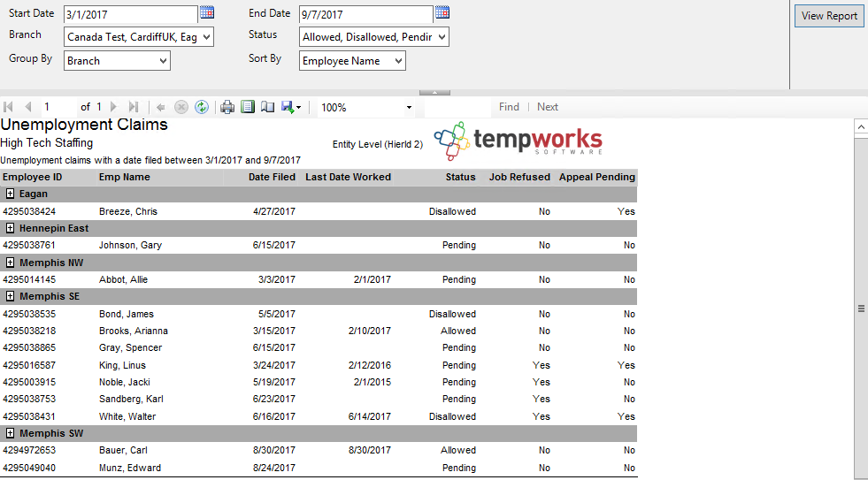Image resolution: width=868 pixels, height=480 pixels.
Task: Click the End Date input field
Action: (x=366, y=14)
